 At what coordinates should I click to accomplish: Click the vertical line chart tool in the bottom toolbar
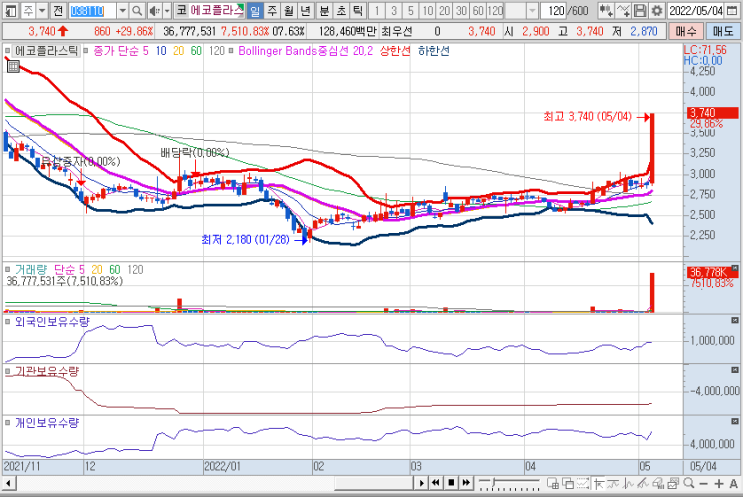click(x=628, y=483)
